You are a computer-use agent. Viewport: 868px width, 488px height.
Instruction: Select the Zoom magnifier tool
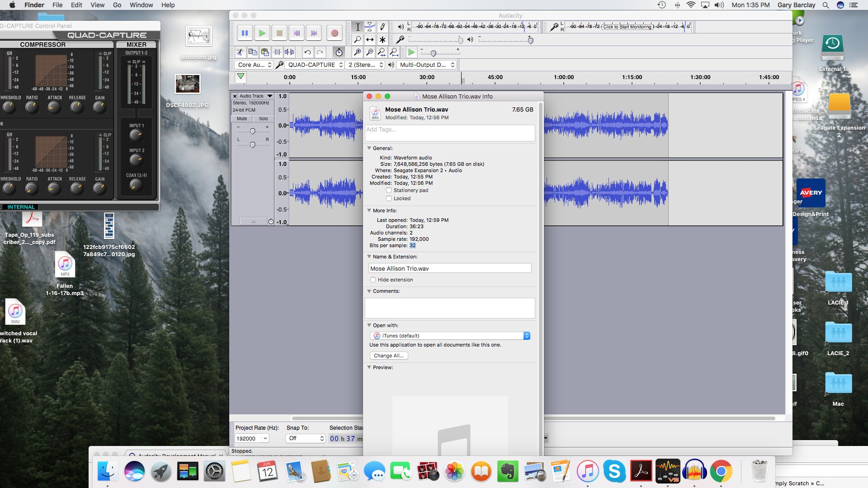(x=358, y=40)
